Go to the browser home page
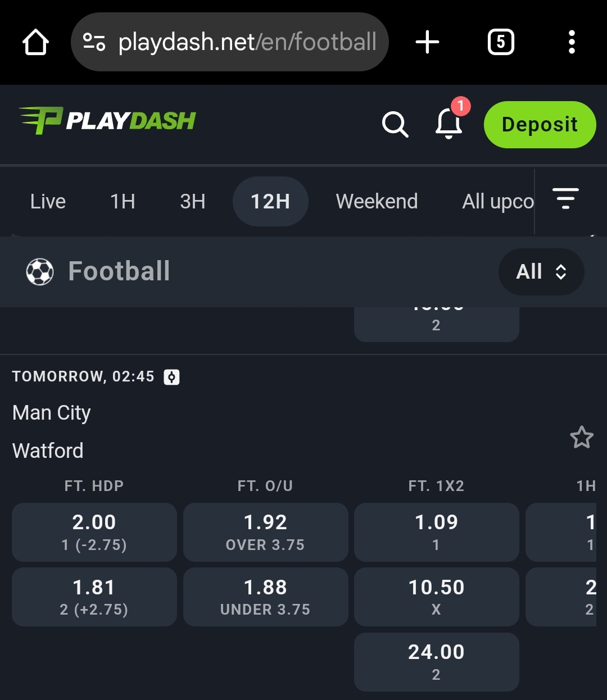Image resolution: width=607 pixels, height=700 pixels. pyautogui.click(x=35, y=42)
